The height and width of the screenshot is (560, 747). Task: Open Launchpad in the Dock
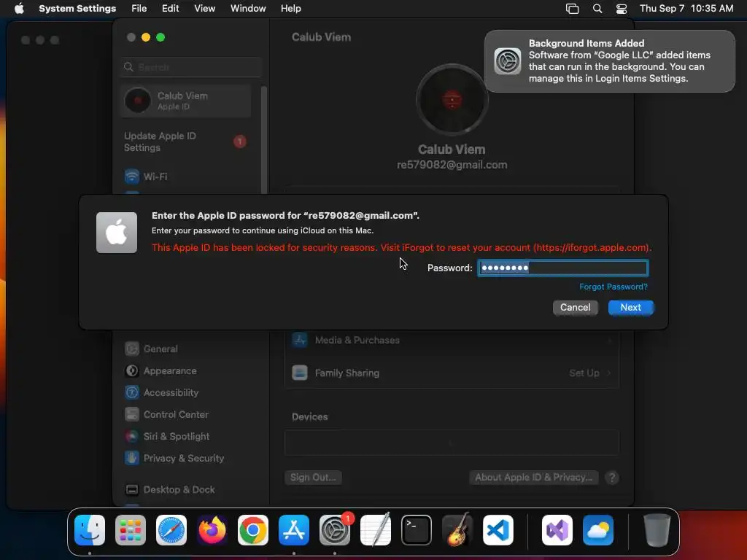click(x=131, y=530)
